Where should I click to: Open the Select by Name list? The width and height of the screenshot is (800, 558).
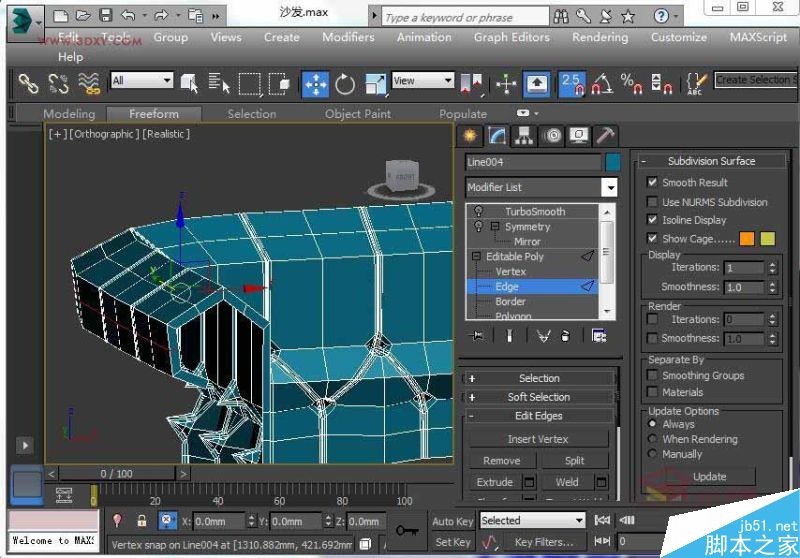click(x=219, y=84)
